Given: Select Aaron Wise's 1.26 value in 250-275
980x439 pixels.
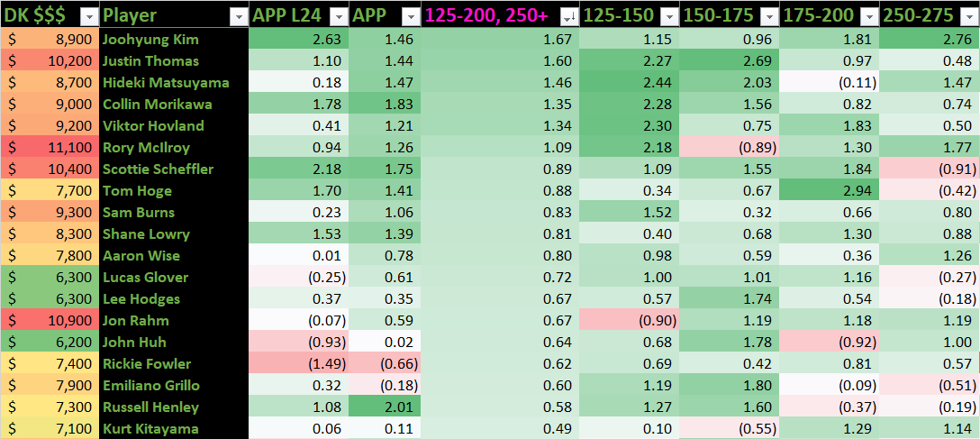Looking at the screenshot, I should [x=930, y=256].
